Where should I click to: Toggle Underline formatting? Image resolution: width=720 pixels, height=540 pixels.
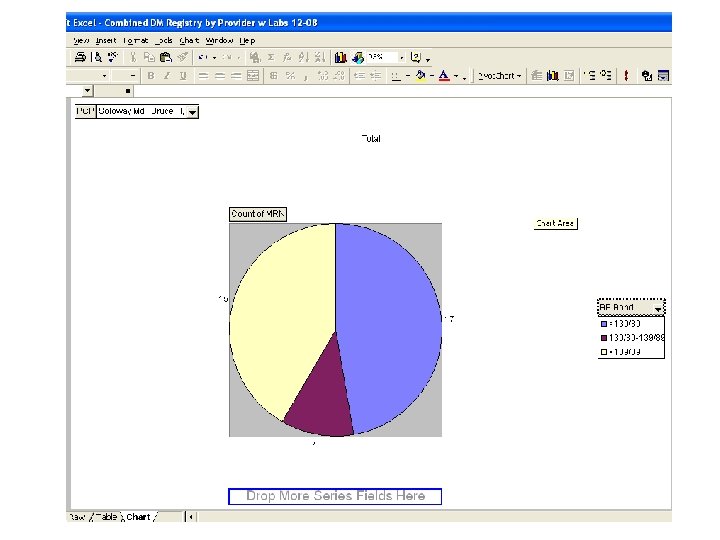(183, 76)
